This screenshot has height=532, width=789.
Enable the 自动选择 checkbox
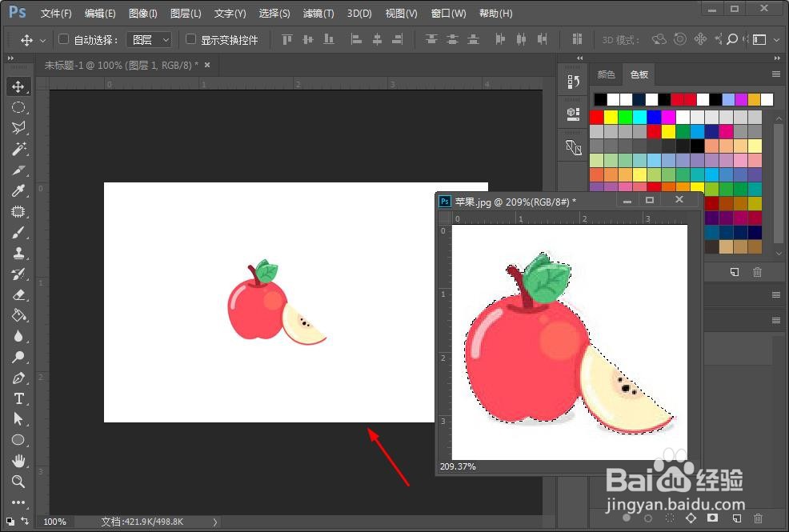tap(63, 38)
